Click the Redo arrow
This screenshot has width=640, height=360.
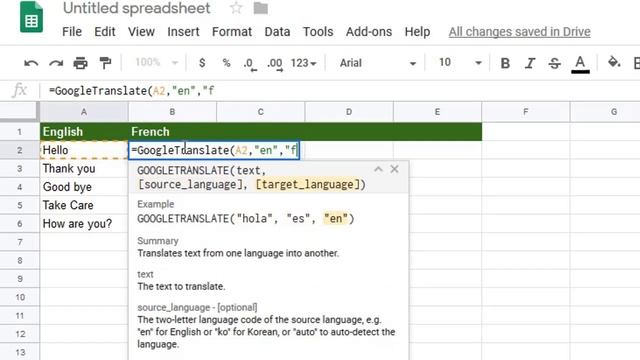coord(56,63)
